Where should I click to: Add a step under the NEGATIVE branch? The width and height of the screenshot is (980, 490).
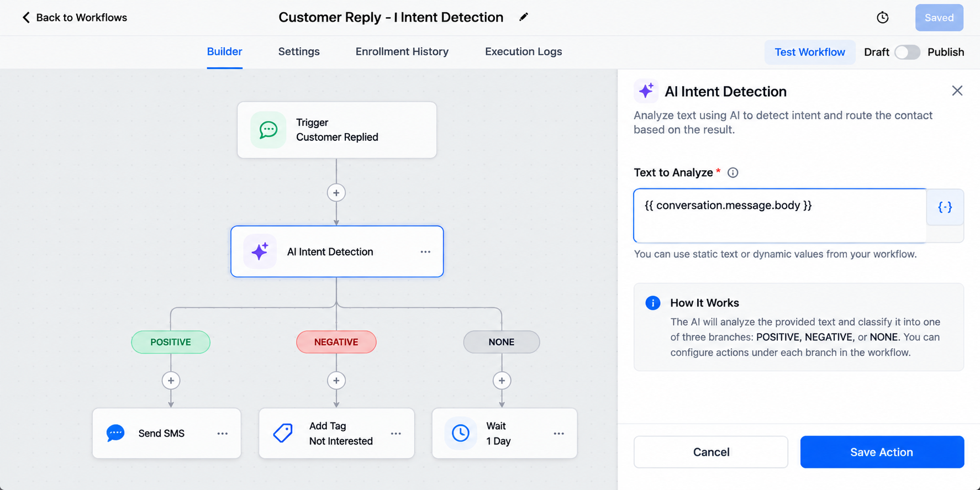tap(336, 381)
